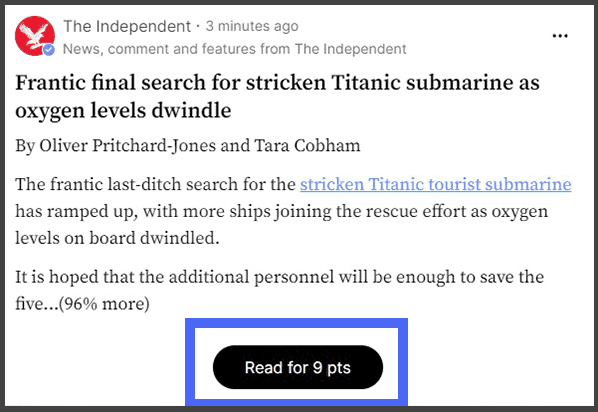The width and height of the screenshot is (598, 412).
Task: Click author name Oliver Pritchard-Jones in byline
Action: pos(127,146)
